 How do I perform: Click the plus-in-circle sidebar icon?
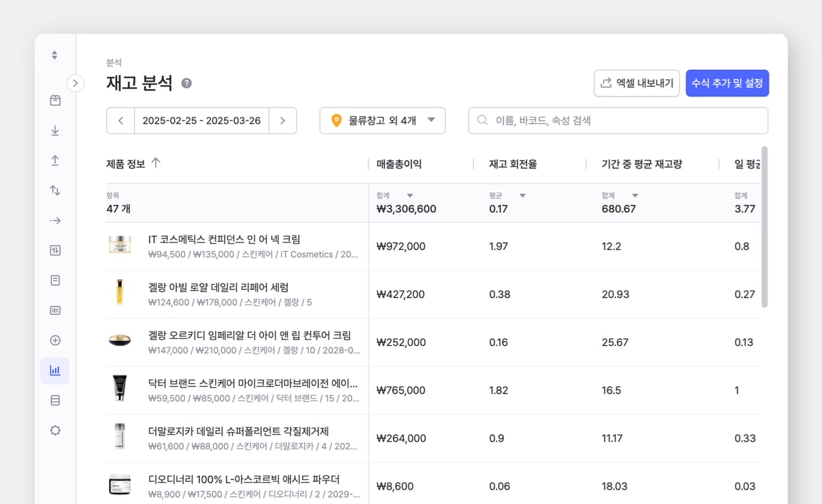pos(55,340)
